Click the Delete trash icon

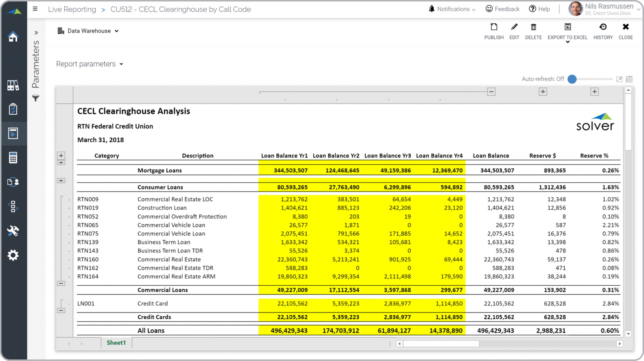pyautogui.click(x=533, y=27)
